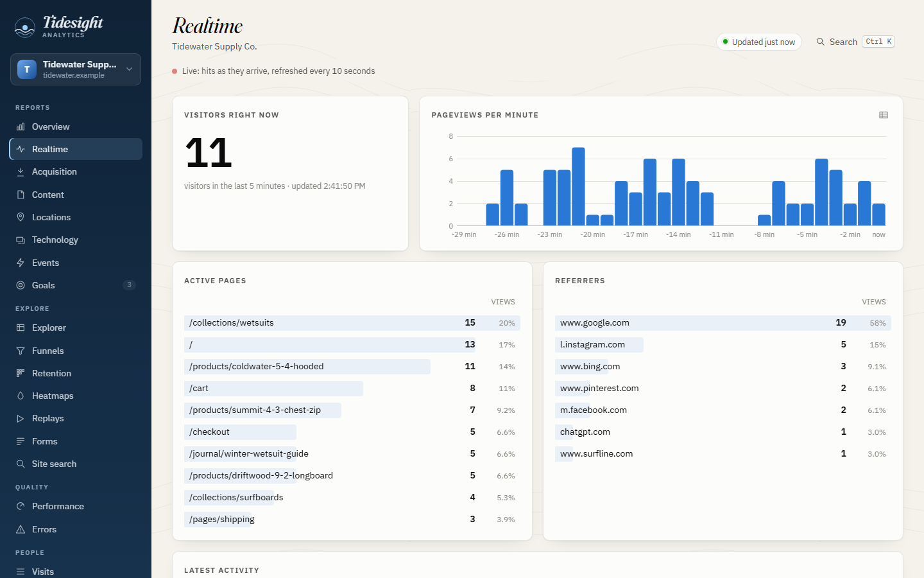Image resolution: width=924 pixels, height=578 pixels.
Task: Click the Explorer table icon
Action: pos(21,328)
